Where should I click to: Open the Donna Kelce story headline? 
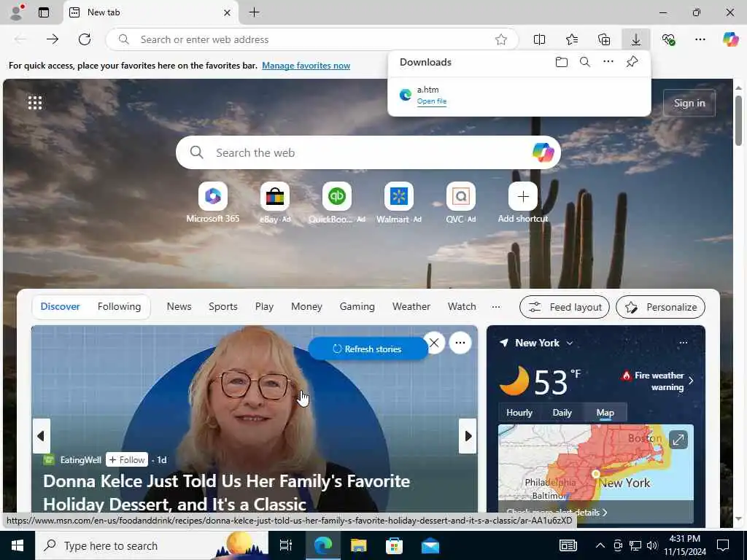[x=227, y=493]
